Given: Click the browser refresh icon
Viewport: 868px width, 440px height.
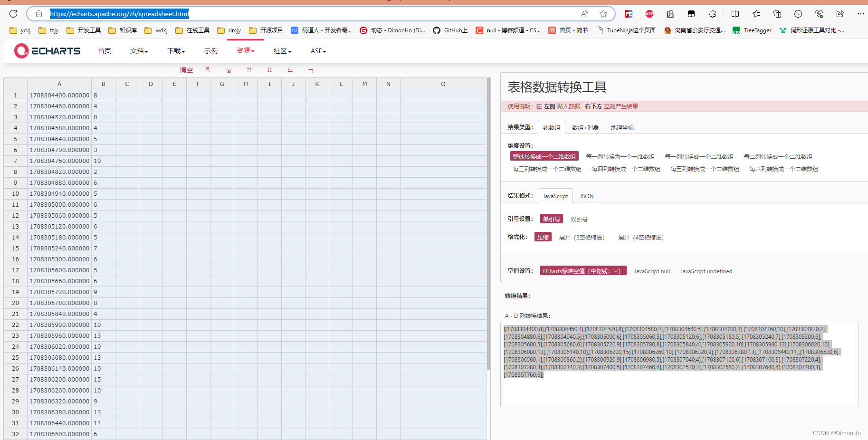Looking at the screenshot, I should tap(13, 14).
